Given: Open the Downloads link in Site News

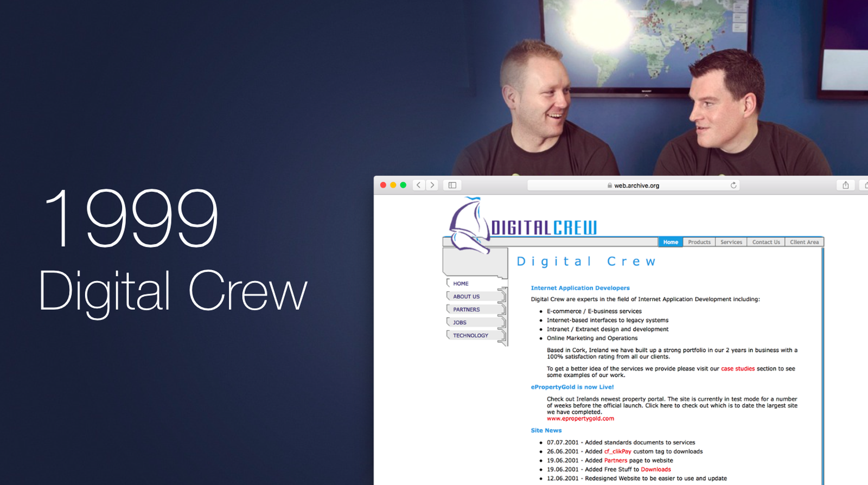Looking at the screenshot, I should [656, 470].
